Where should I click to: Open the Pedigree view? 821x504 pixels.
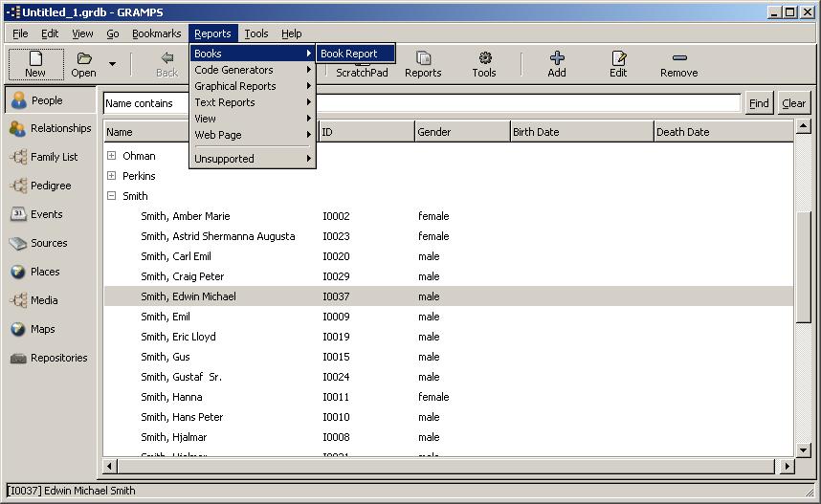[51, 186]
